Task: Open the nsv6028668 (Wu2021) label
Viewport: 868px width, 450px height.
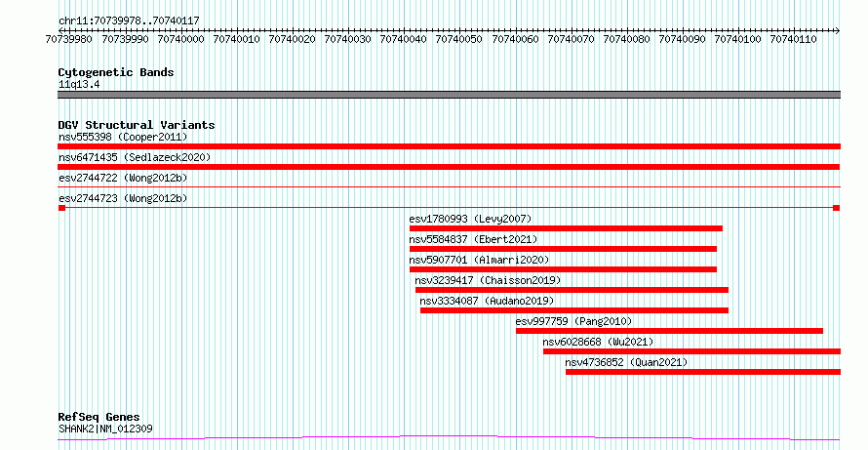Action: point(599,342)
